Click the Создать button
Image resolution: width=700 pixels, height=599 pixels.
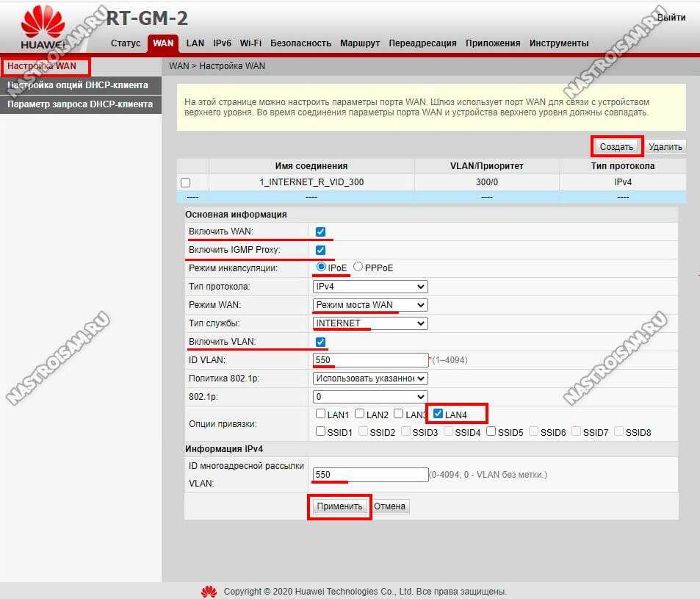[x=616, y=147]
